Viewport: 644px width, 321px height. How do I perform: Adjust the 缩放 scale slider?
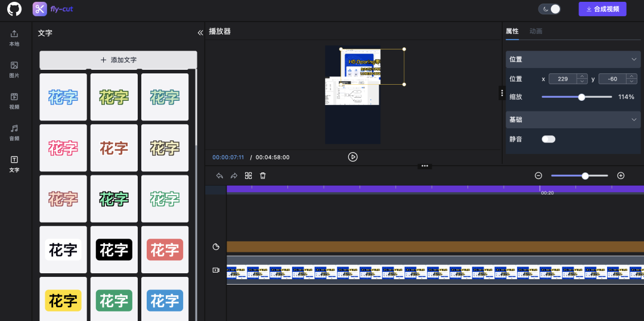pos(577,97)
